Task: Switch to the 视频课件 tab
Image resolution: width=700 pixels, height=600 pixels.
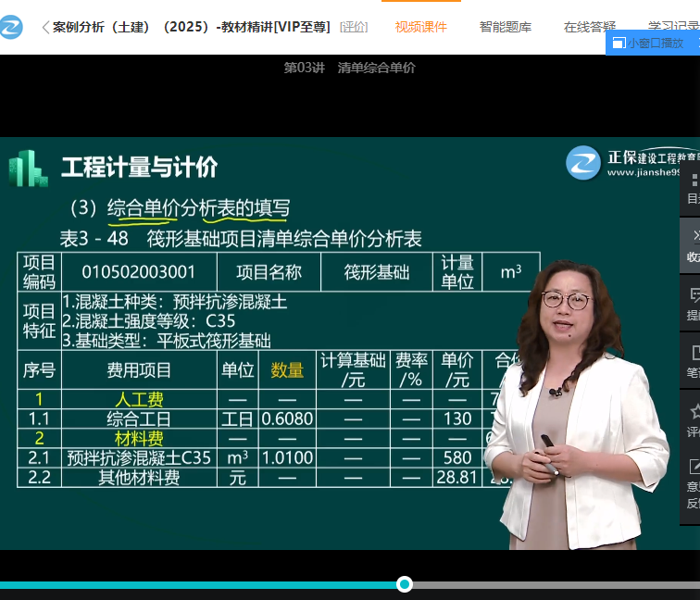Action: [x=421, y=27]
